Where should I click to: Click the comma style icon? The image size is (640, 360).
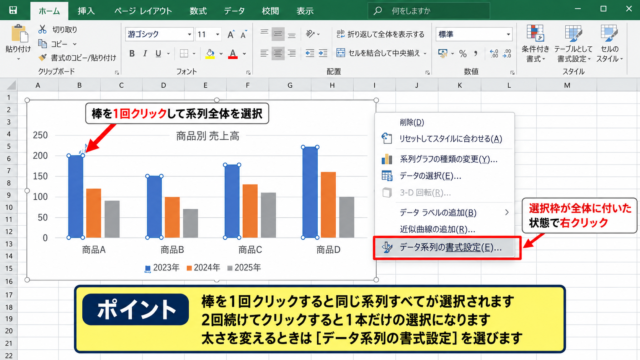(476, 53)
